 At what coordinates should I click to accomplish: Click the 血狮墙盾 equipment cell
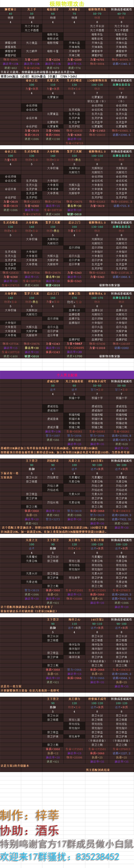click(74, 315)
